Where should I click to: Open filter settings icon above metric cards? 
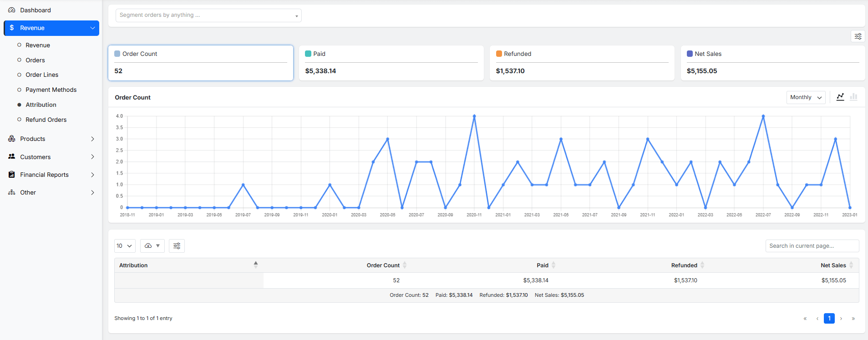pyautogui.click(x=858, y=36)
